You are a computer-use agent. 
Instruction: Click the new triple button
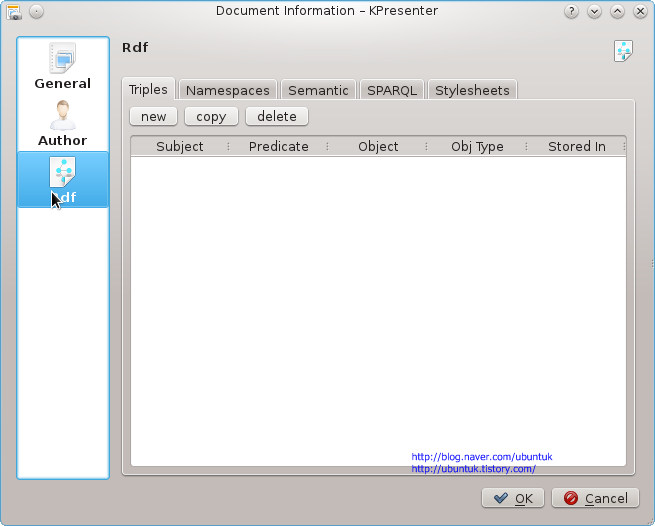pyautogui.click(x=153, y=116)
